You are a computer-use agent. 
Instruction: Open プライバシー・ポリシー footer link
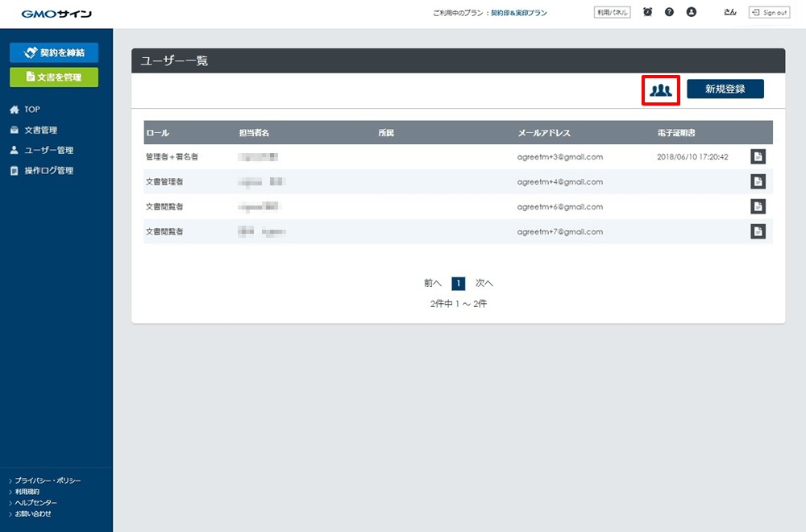tap(48, 480)
